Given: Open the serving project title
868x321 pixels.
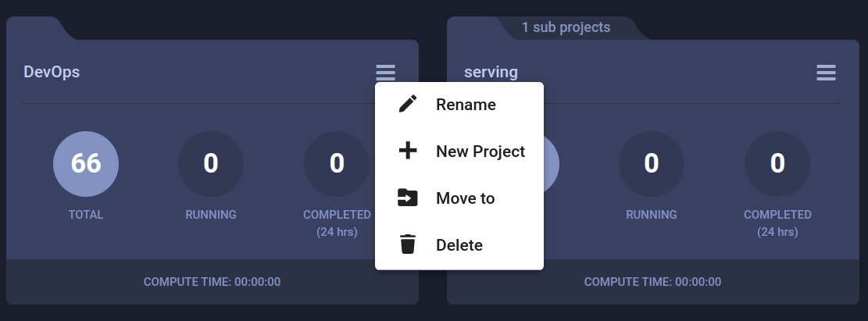Looking at the screenshot, I should [491, 72].
